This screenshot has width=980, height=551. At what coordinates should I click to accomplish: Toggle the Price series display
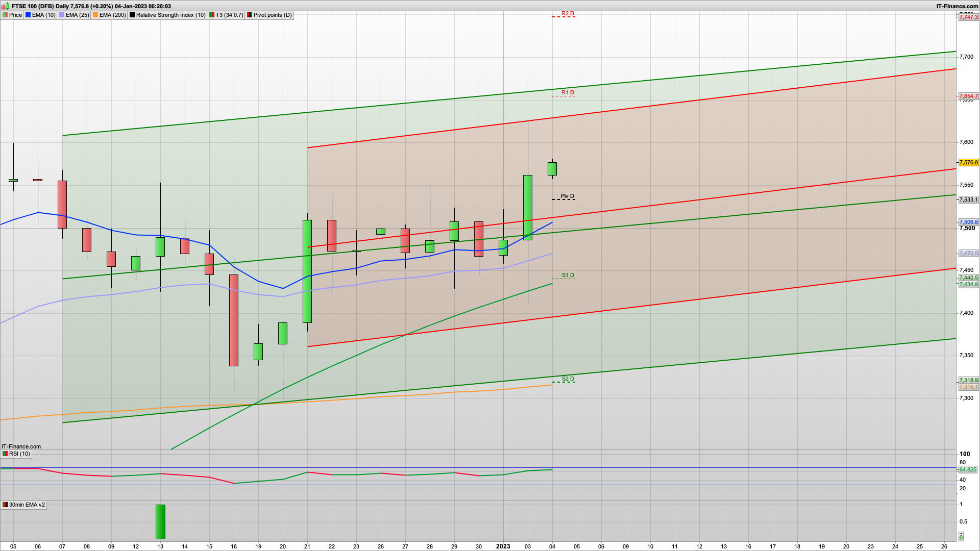[15, 15]
